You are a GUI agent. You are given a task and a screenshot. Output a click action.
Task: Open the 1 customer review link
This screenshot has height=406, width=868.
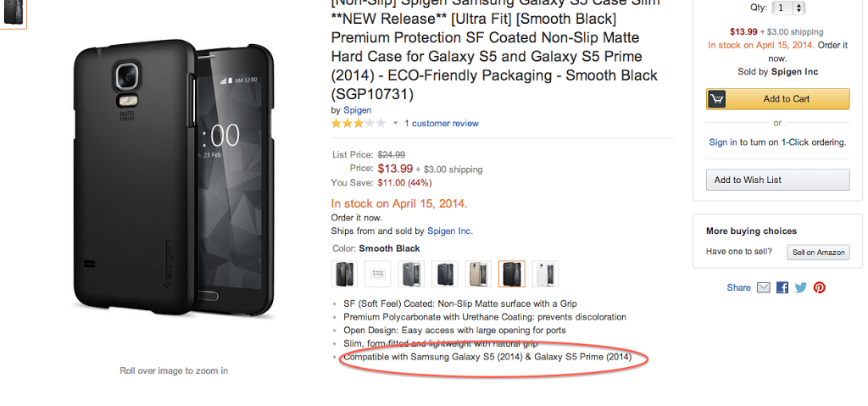[x=442, y=124]
